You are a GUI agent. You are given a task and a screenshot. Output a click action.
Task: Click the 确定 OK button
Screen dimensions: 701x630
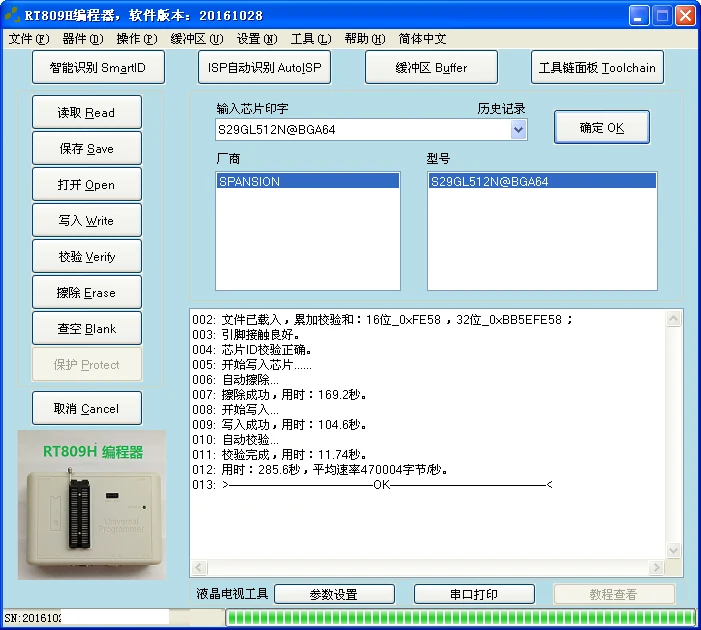coord(601,127)
